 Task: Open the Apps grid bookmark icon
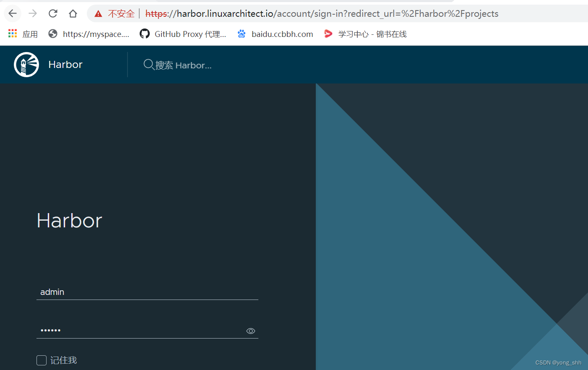click(x=13, y=34)
